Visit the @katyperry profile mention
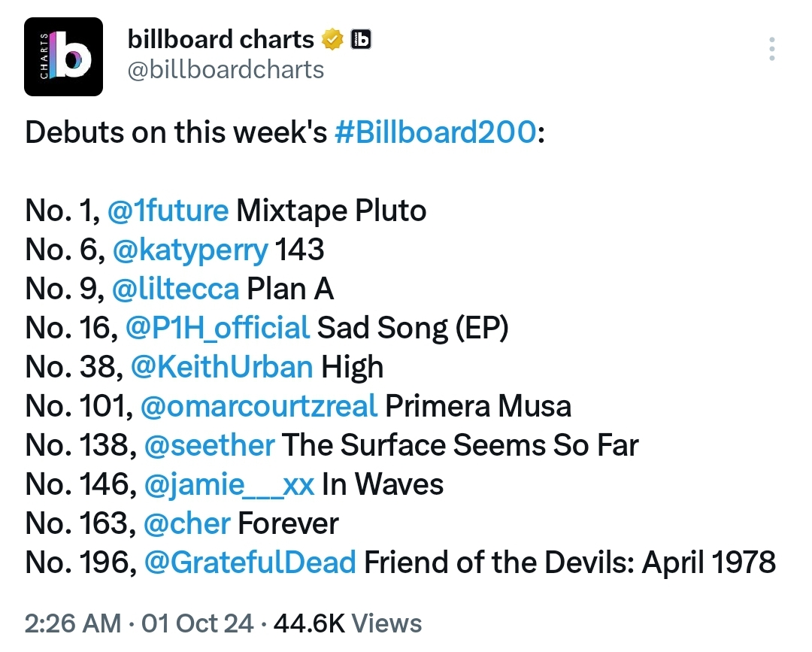Image resolution: width=812 pixels, height=652 pixels. pyautogui.click(x=190, y=250)
